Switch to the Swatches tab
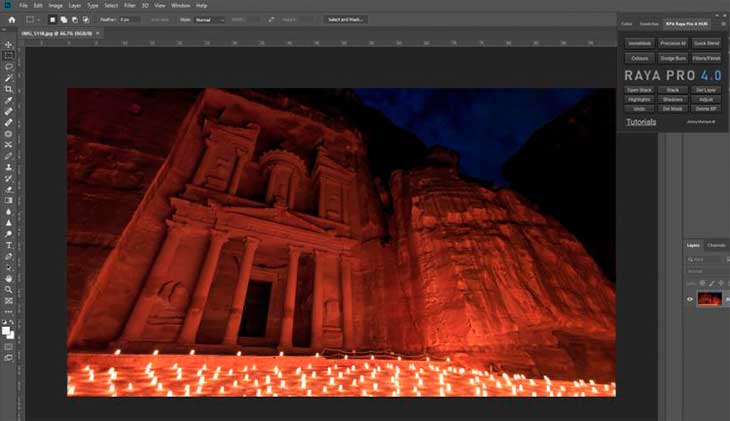 tap(649, 23)
